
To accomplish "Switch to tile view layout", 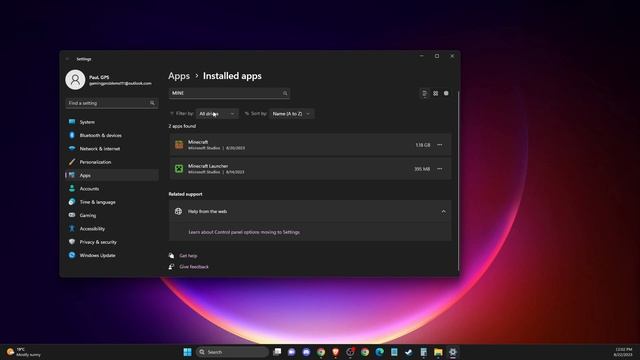I will coord(446,93).
